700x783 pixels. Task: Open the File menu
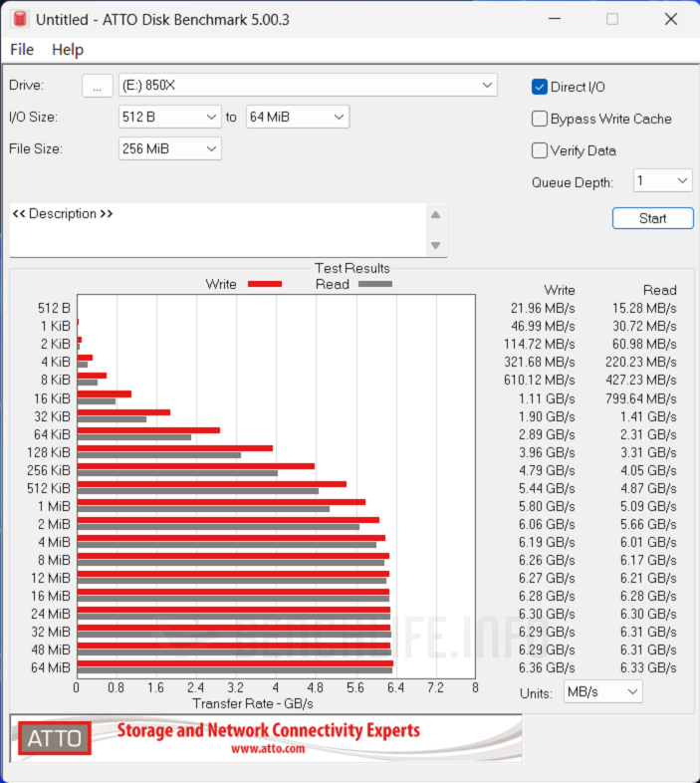pos(22,50)
